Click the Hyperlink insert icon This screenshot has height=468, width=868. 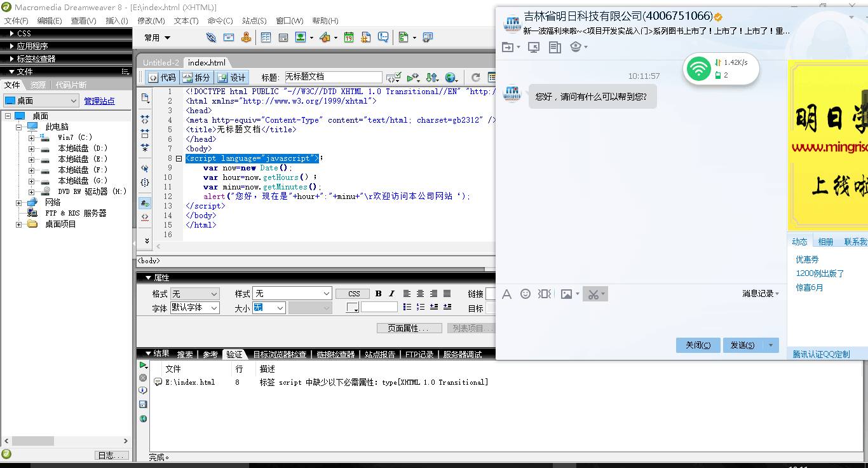211,38
